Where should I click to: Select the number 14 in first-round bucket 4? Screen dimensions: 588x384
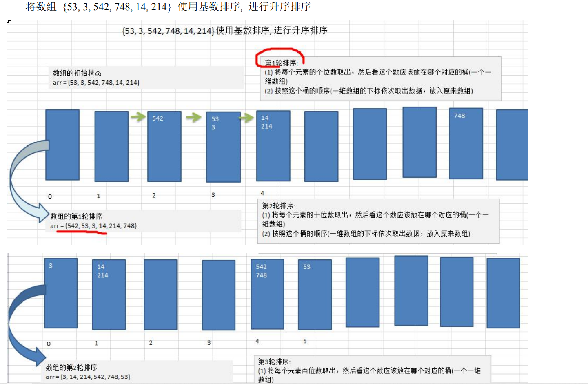tap(265, 118)
